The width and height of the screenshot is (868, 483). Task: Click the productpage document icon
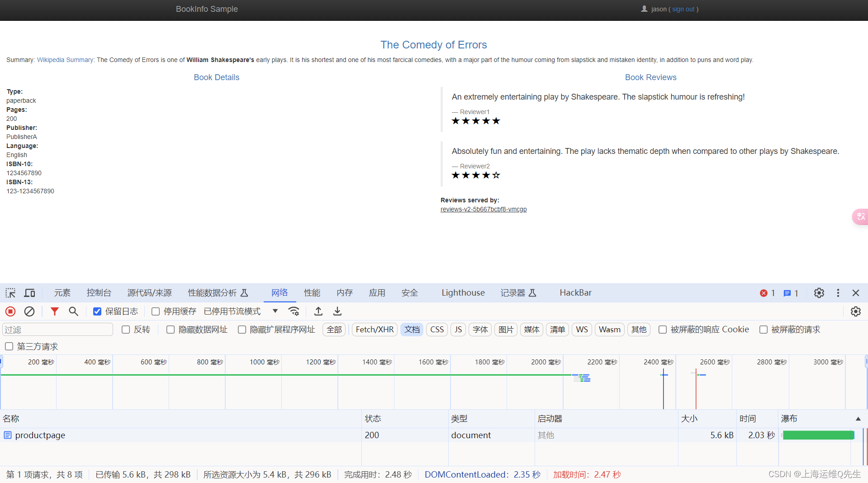pos(8,435)
